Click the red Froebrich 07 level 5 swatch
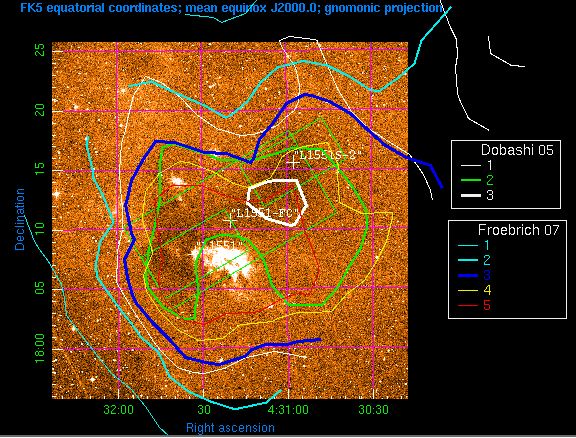Image resolution: width=576 pixels, height=438 pixels. pyautogui.click(x=468, y=305)
